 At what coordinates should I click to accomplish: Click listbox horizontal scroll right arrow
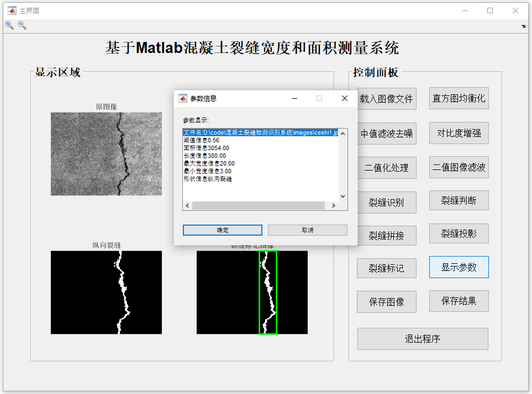click(x=334, y=206)
